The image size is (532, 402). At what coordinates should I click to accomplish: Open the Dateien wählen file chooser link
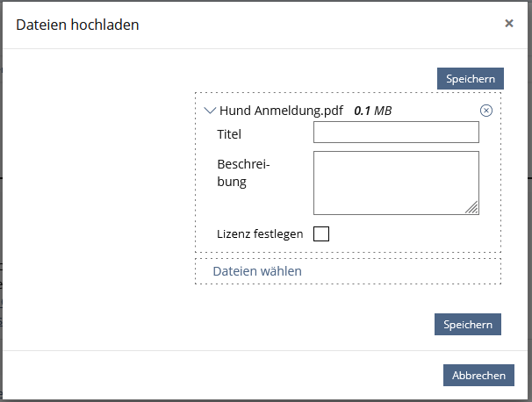257,271
